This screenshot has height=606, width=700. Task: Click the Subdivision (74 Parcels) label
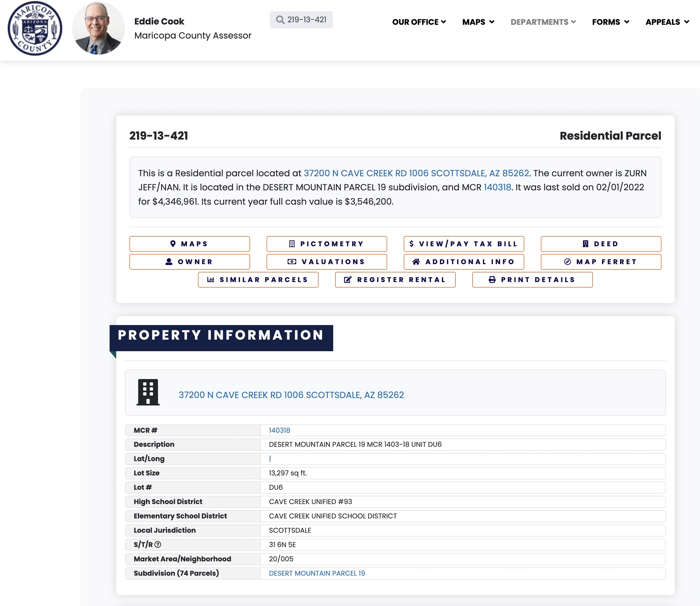pyautogui.click(x=176, y=573)
